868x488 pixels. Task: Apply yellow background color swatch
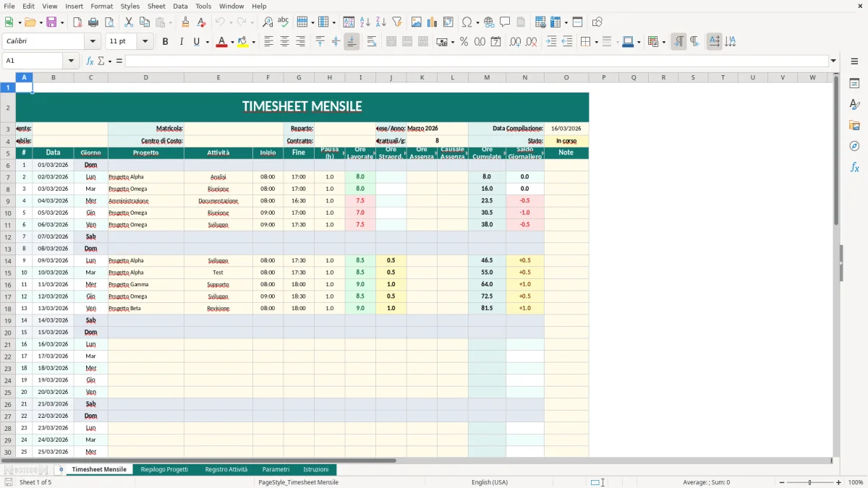242,42
